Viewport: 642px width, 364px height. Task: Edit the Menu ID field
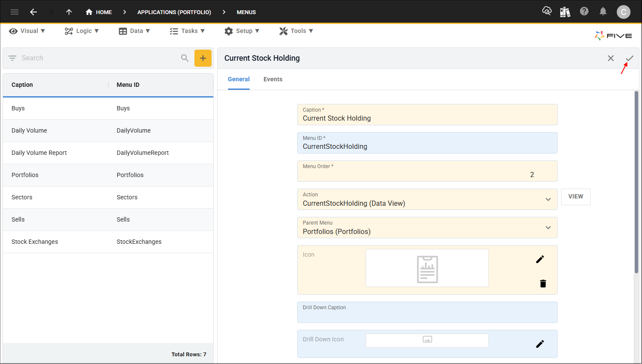pyautogui.click(x=427, y=143)
